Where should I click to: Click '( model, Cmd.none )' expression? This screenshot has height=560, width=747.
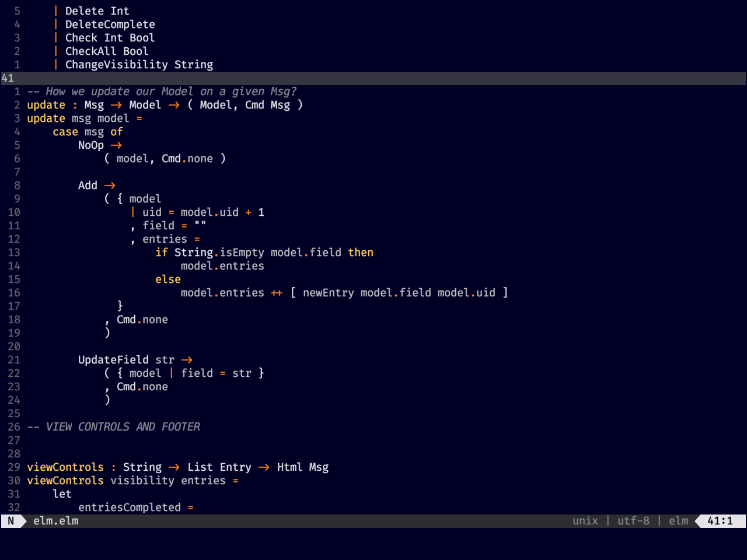165,159
